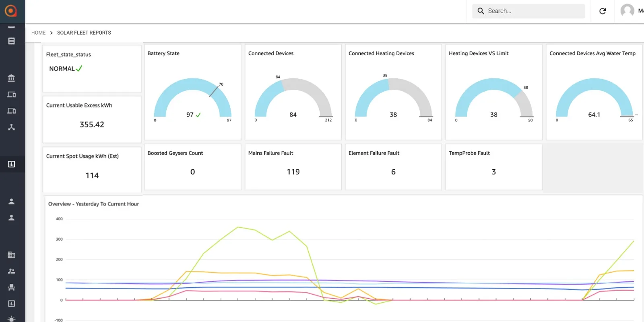The image size is (644, 322).
Task: Refresh the dashboard with the reload icon
Action: pos(603,11)
